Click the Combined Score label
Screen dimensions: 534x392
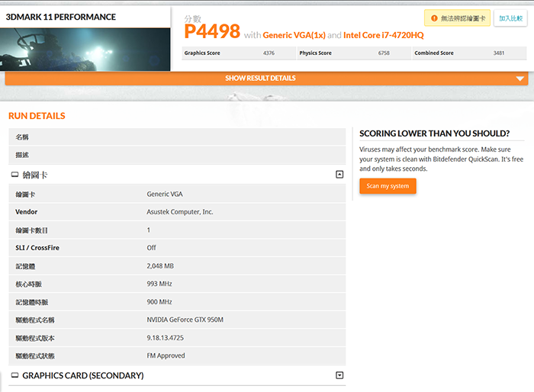coord(434,53)
